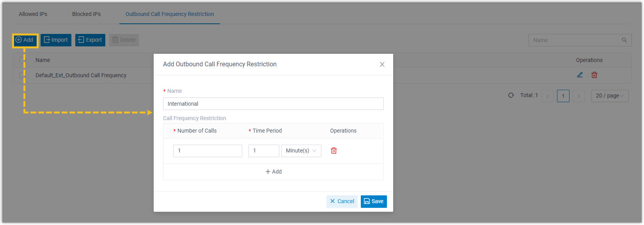Switch to the Allowed IPs tab

[x=33, y=14]
